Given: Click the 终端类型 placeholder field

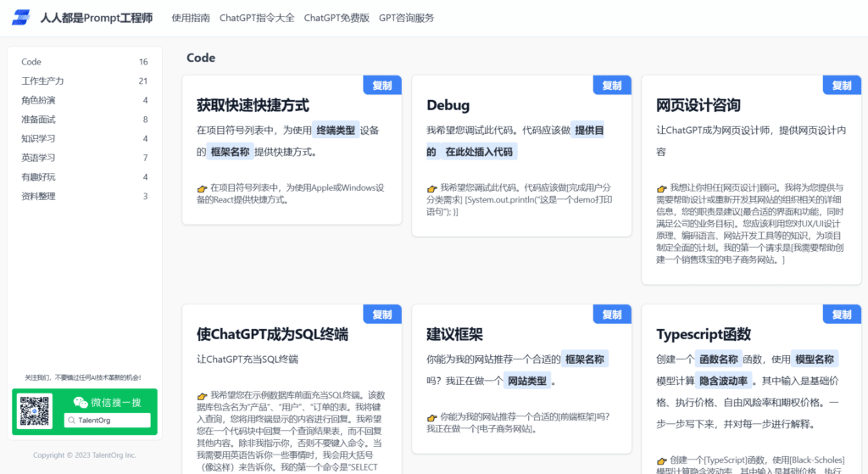Looking at the screenshot, I should point(336,131).
